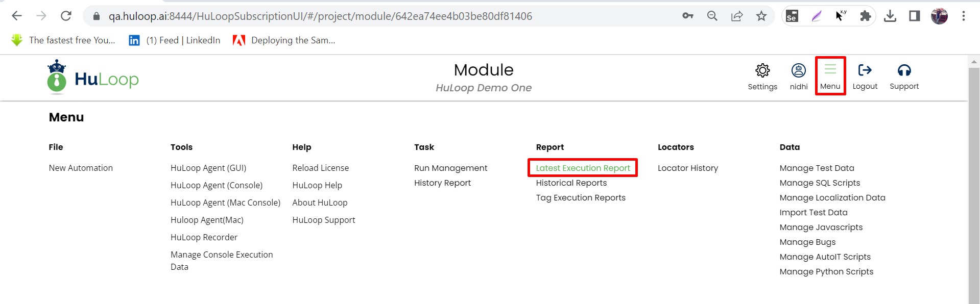Select New Automation under File
Viewport: 980px width, 304px height.
[x=81, y=168]
